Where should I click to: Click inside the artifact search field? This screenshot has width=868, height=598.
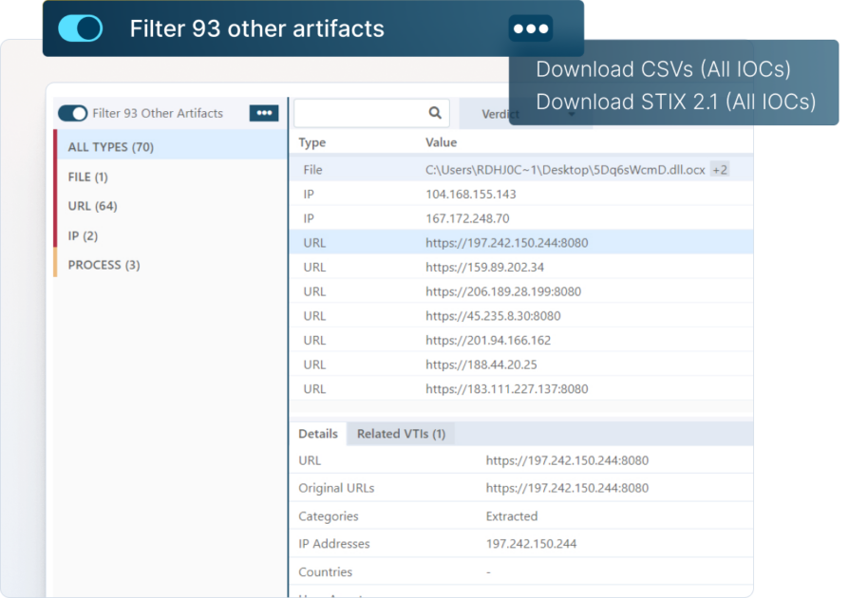point(366,112)
